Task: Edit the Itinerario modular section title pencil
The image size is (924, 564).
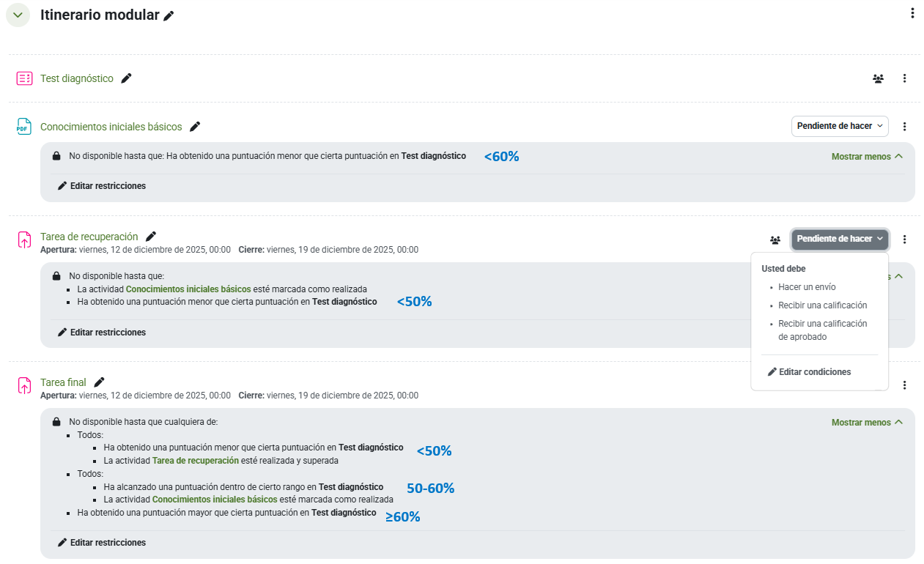Action: click(169, 16)
